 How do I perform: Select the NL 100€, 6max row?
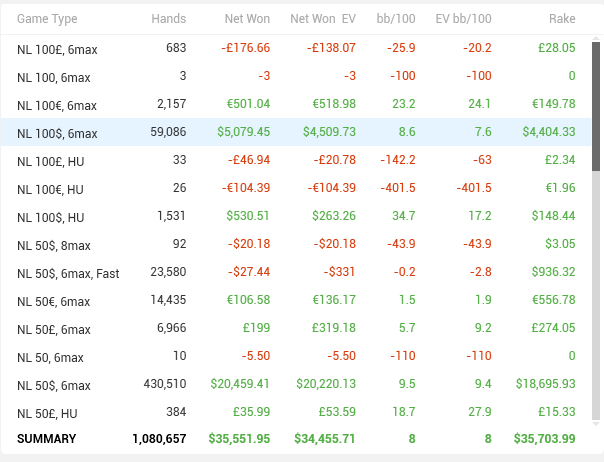tap(296, 104)
